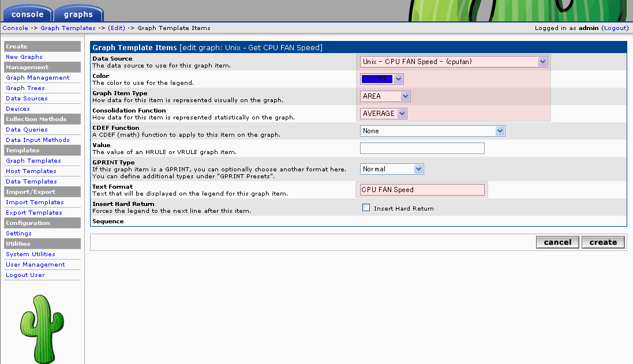633x364 pixels.
Task: Focus the Value input field
Action: (422, 148)
